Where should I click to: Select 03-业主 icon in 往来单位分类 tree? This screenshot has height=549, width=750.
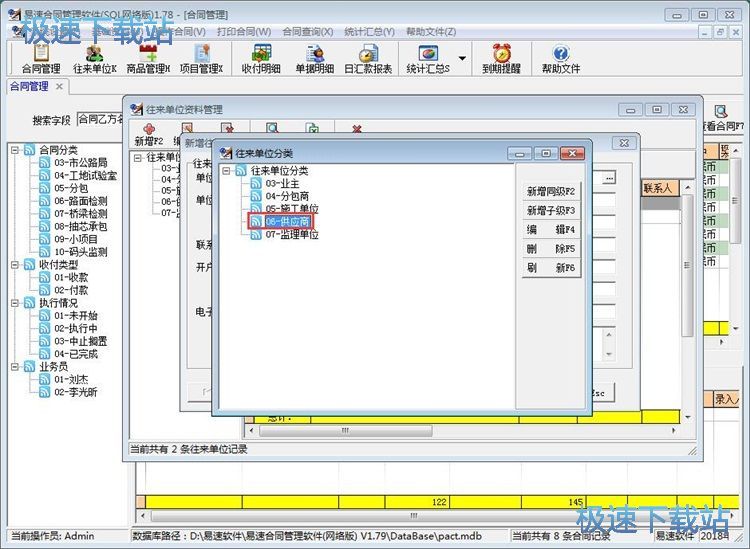[256, 184]
